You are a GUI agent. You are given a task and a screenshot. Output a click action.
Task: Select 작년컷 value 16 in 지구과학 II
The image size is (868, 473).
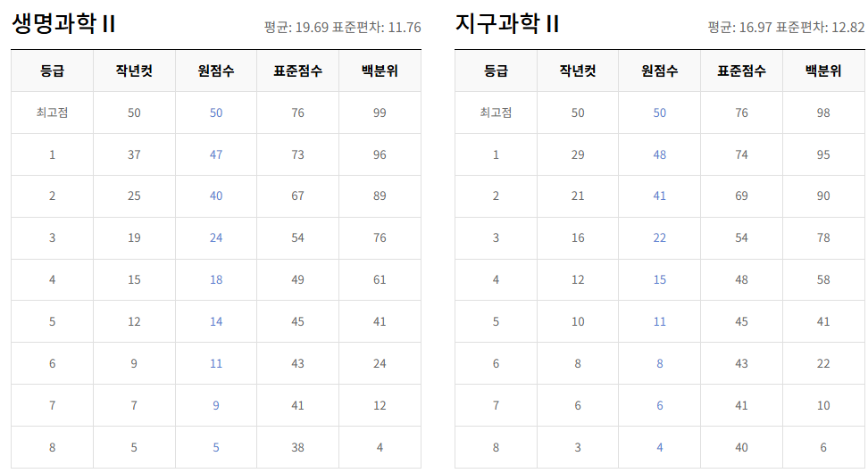pyautogui.click(x=578, y=238)
